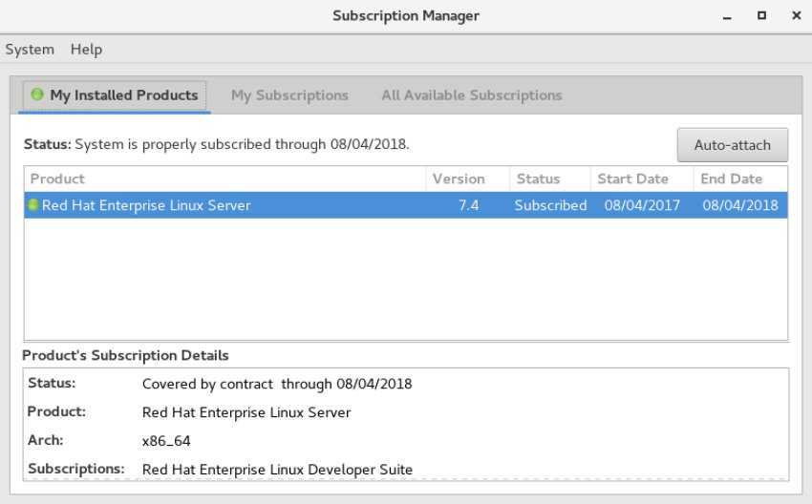
Task: Sort by Product column header
Action: (224, 179)
